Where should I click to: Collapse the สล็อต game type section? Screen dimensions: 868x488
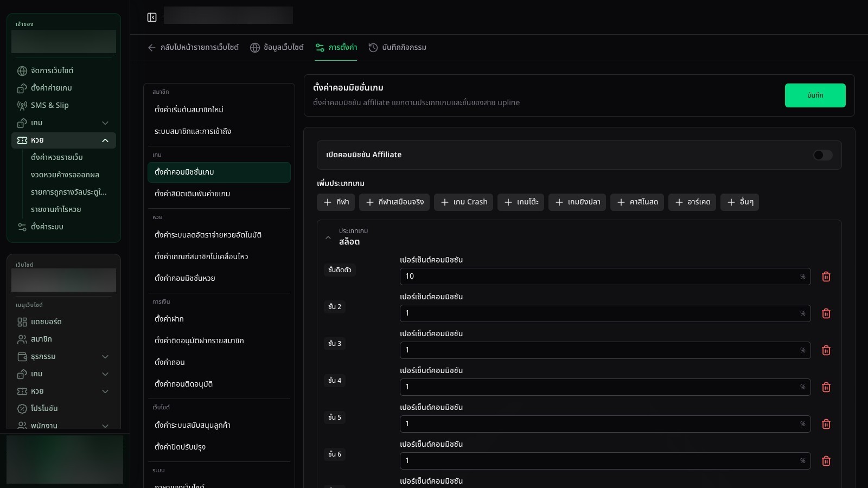coord(328,237)
